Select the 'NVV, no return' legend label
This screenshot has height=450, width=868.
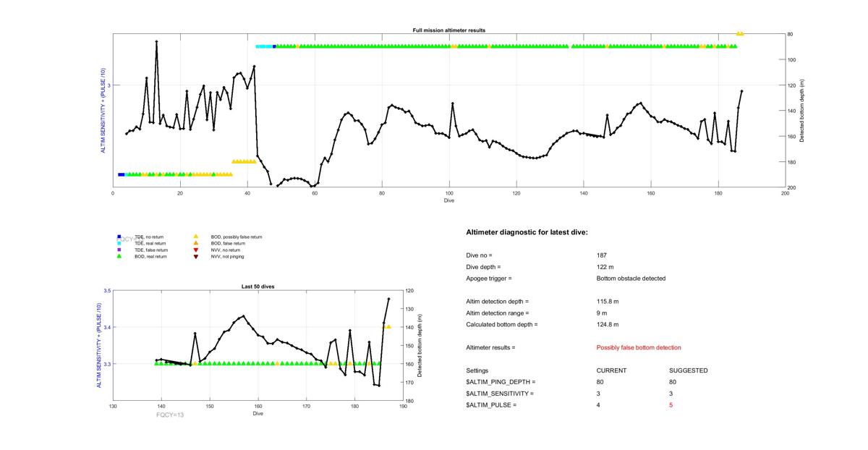click(x=227, y=250)
